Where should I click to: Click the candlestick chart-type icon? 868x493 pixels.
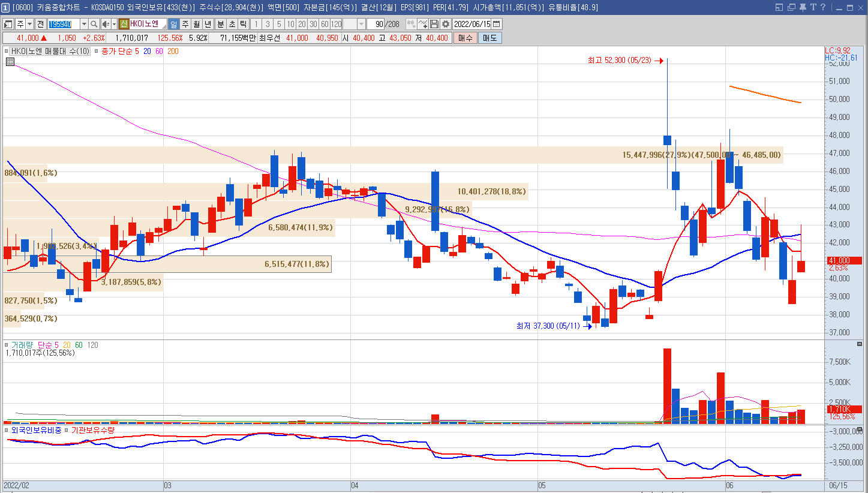411,24
